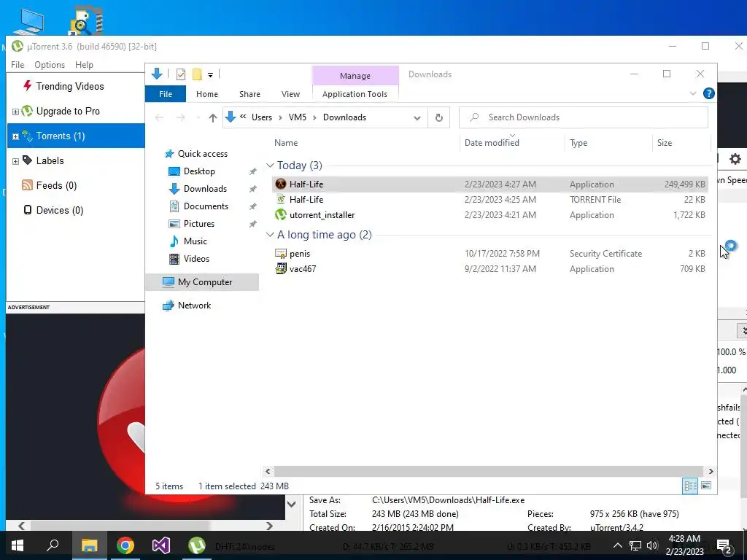Image resolution: width=747 pixels, height=560 pixels.
Task: Expand the Upgrade to Pro tree node
Action: point(15,112)
